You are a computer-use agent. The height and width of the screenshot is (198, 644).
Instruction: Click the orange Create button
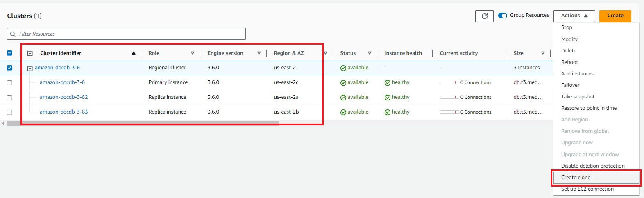pyautogui.click(x=615, y=16)
